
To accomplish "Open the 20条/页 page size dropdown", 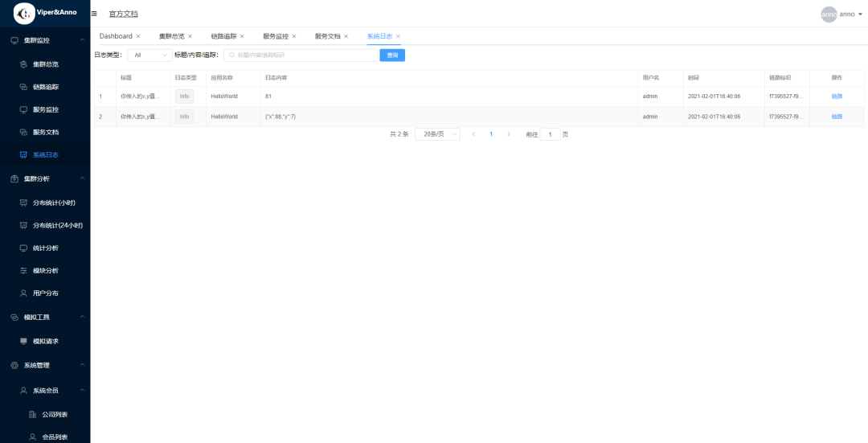I will [437, 134].
